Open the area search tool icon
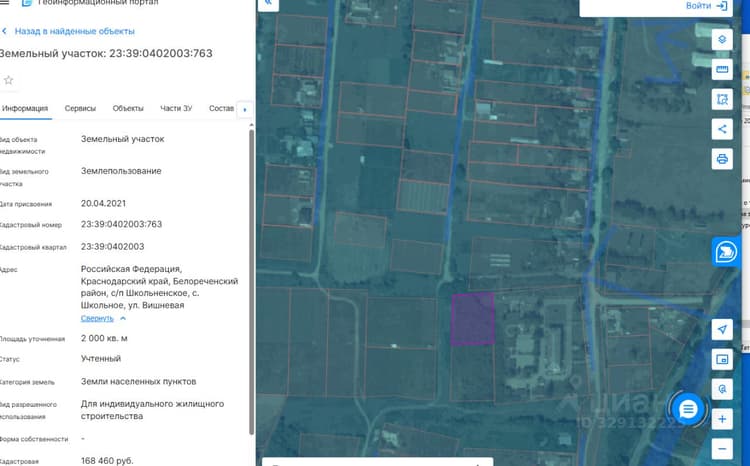This screenshot has width=750, height=466. (722, 100)
